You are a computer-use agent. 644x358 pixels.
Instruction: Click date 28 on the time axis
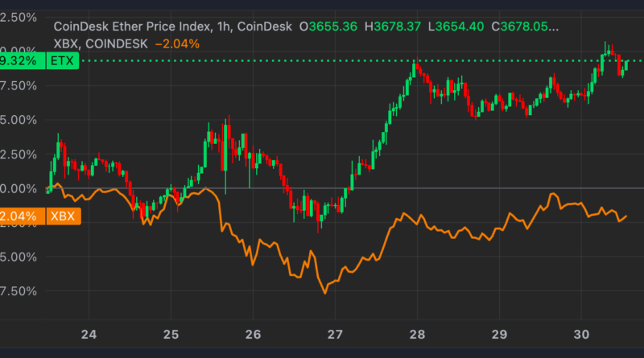coord(417,334)
